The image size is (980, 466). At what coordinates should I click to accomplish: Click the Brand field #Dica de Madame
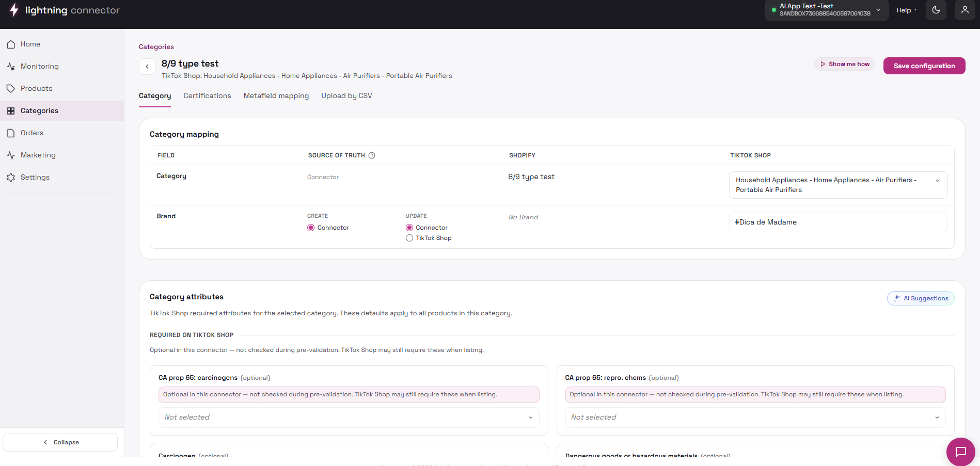pyautogui.click(x=839, y=222)
